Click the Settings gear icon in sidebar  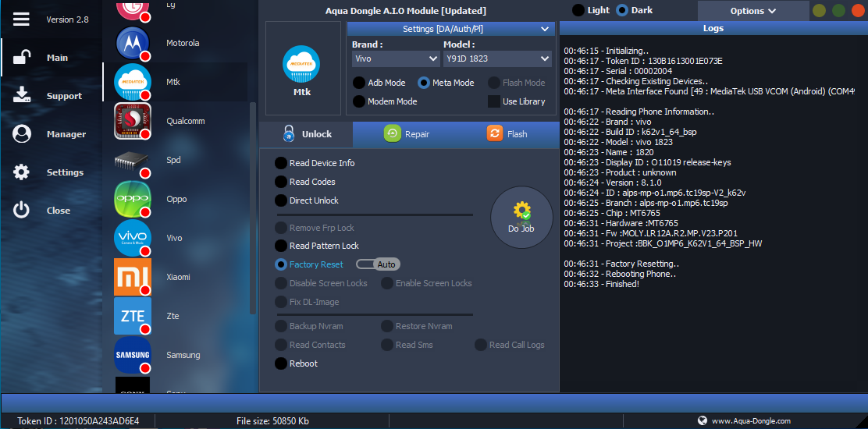tap(21, 172)
